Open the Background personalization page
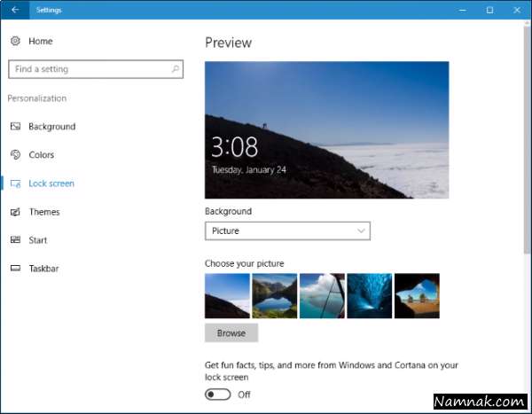Viewport: 532px width, 414px height. tap(52, 127)
